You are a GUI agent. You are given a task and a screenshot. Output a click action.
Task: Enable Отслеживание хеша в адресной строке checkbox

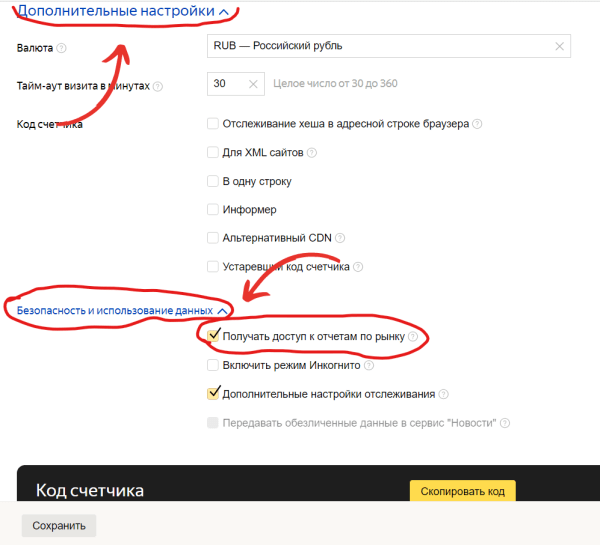click(x=212, y=124)
